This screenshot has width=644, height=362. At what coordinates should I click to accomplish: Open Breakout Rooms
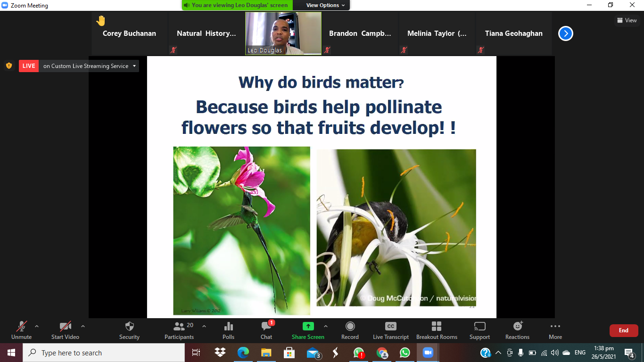(x=437, y=330)
